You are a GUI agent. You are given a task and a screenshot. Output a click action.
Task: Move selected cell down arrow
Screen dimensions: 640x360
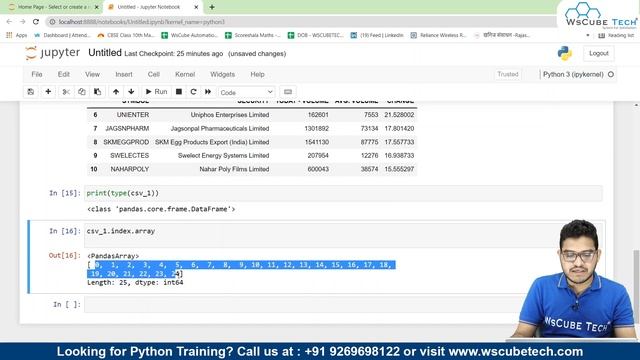[x=131, y=92]
